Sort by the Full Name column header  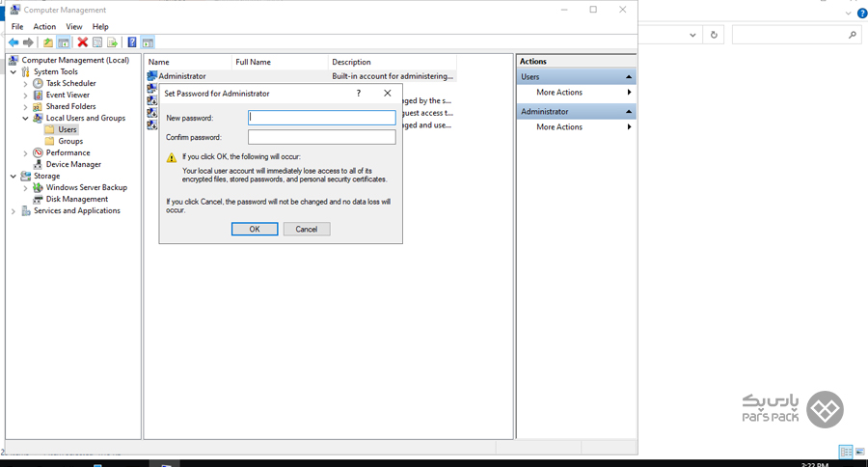pyautogui.click(x=280, y=62)
